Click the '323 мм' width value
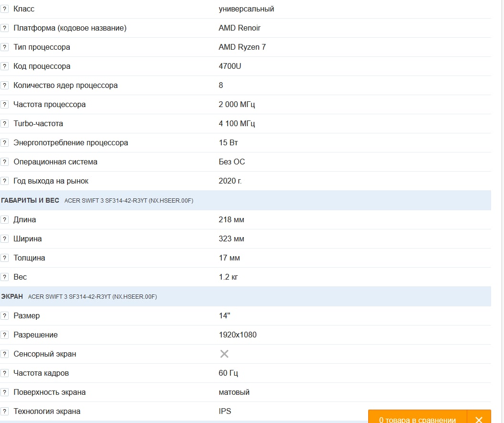The height and width of the screenshot is (423, 504). tap(231, 239)
